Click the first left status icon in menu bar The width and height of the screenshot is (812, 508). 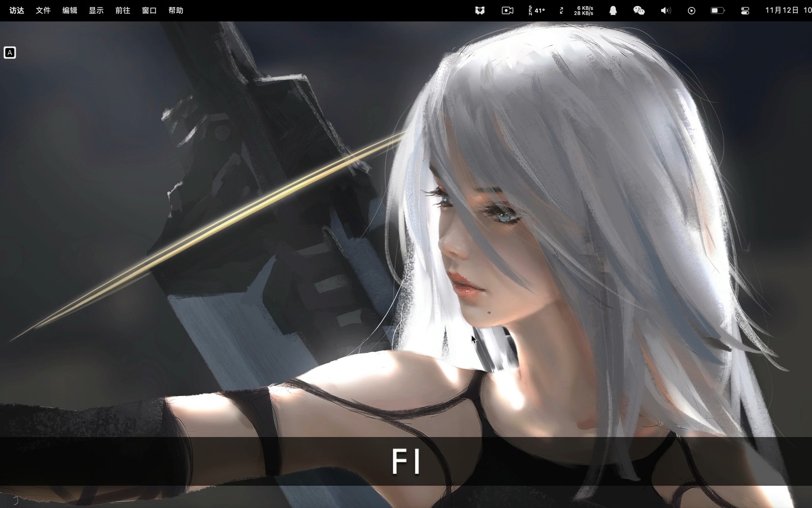(x=480, y=10)
